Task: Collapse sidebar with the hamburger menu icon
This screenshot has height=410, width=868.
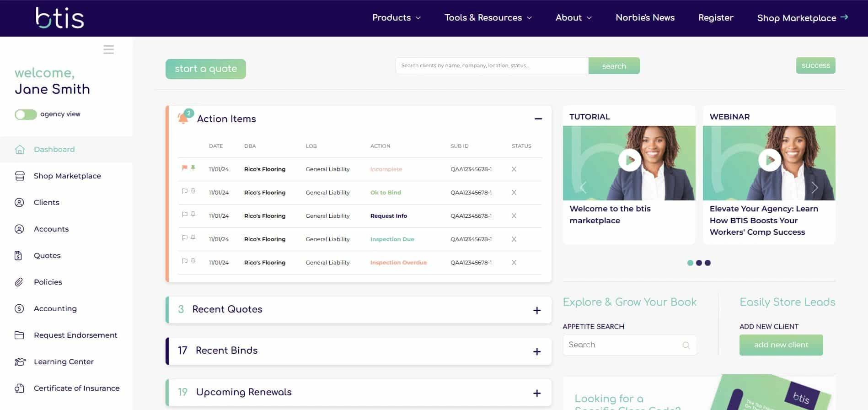Action: pos(108,49)
